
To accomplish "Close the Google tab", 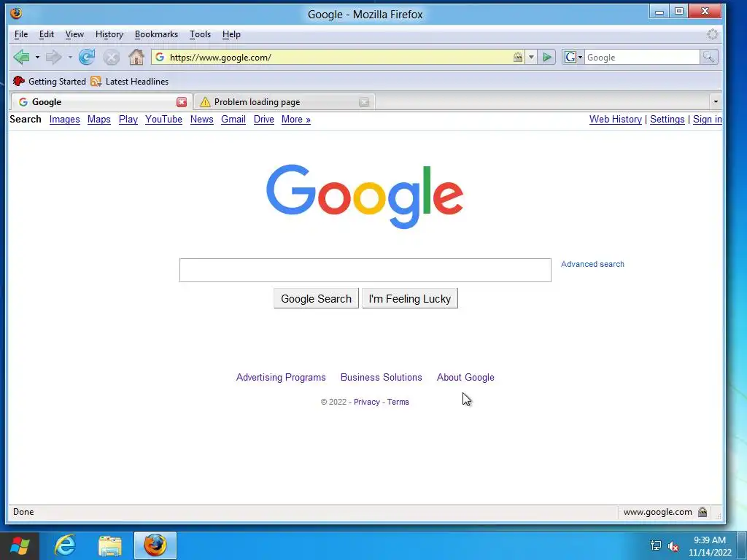I will click(x=182, y=102).
